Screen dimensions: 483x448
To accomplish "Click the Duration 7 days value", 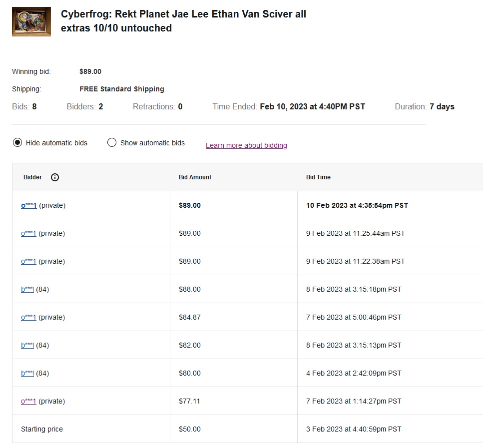I will 442,106.
